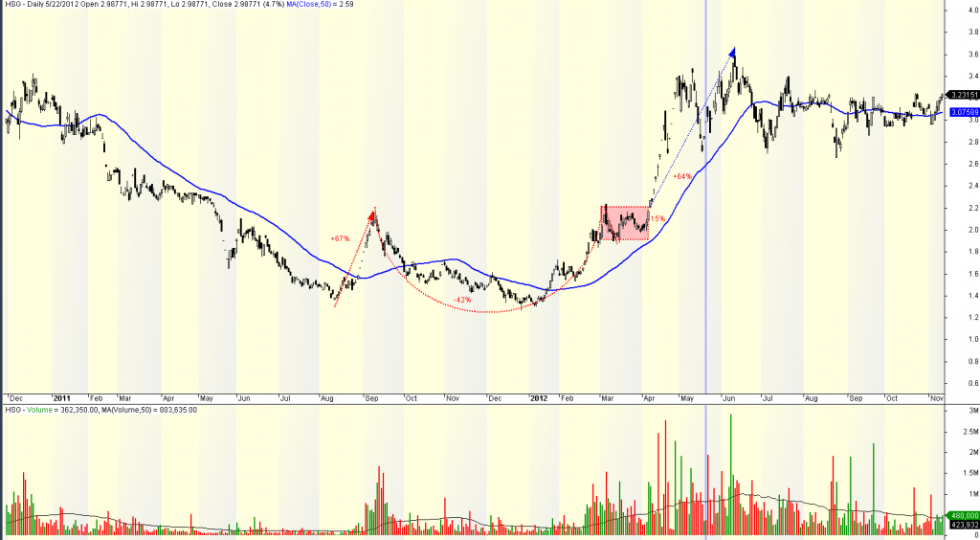This screenshot has height=540, width=980.
Task: Click the +67% annotation label
Action: click(x=341, y=238)
